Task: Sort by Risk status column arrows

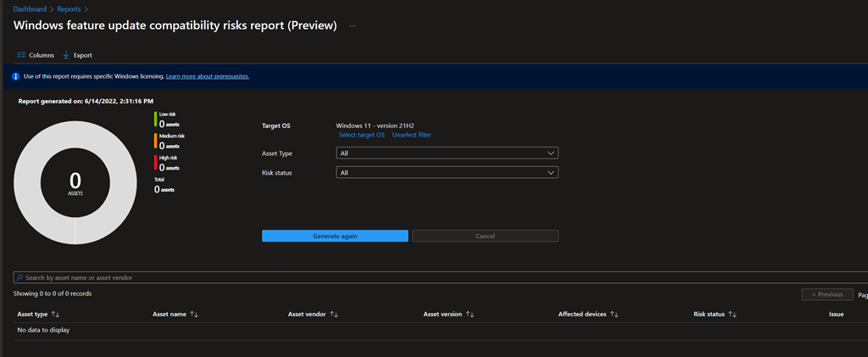Action: click(732, 315)
